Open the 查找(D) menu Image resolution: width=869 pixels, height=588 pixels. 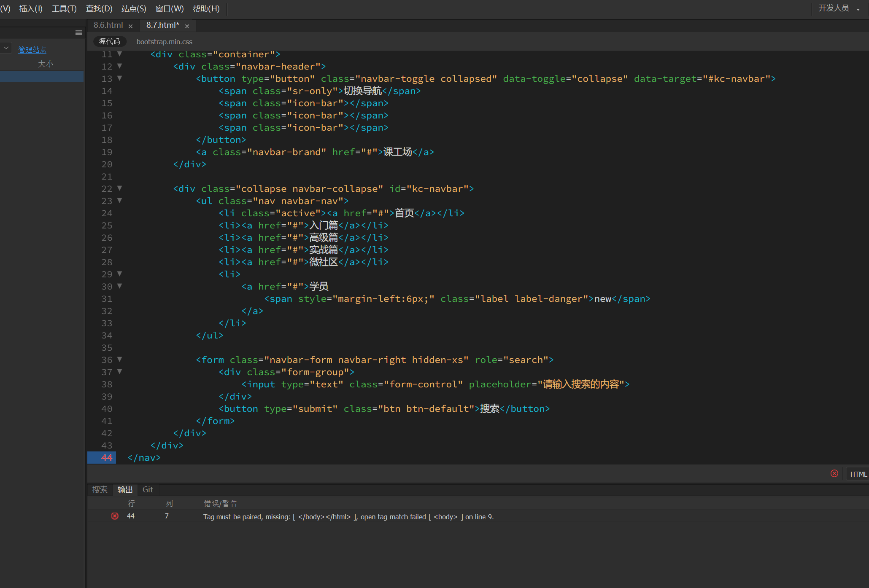[x=99, y=8]
